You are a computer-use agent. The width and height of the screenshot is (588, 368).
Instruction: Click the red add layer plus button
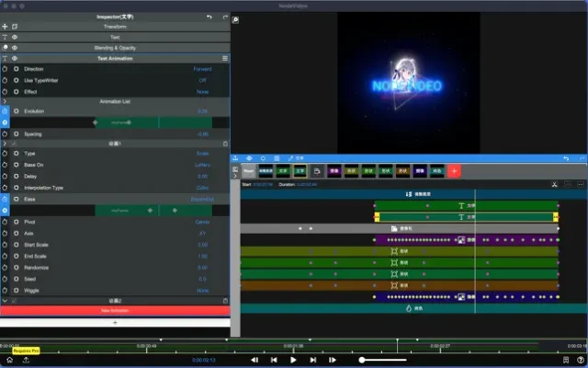454,171
